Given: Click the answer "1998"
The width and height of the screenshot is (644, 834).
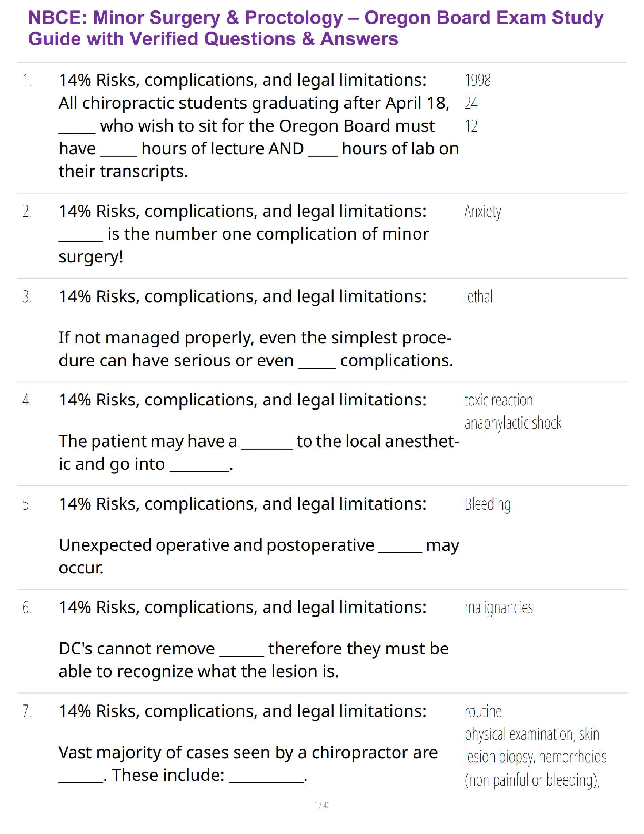Looking at the screenshot, I should pyautogui.click(x=478, y=81).
